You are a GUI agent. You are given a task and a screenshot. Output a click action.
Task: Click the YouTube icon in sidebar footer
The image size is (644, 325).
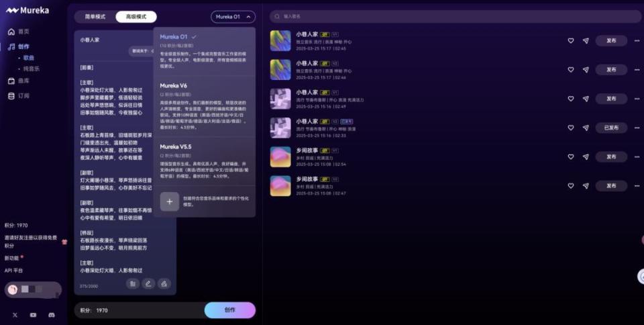[x=33, y=314]
